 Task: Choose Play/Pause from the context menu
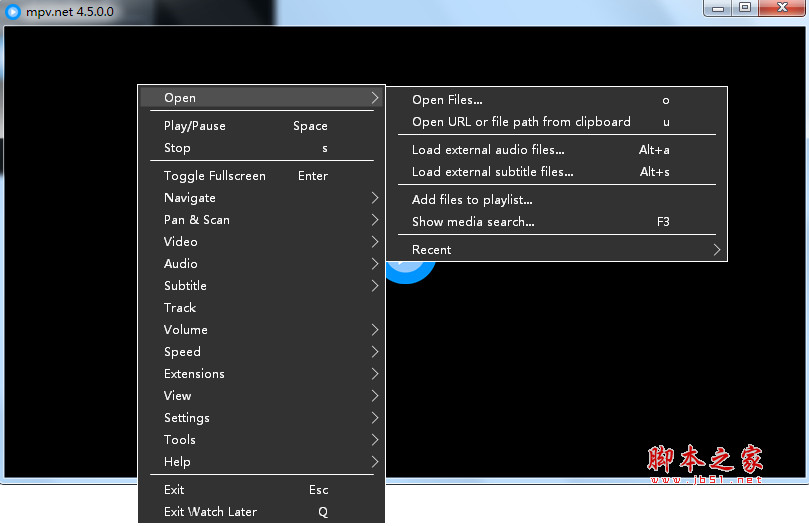(x=262, y=126)
